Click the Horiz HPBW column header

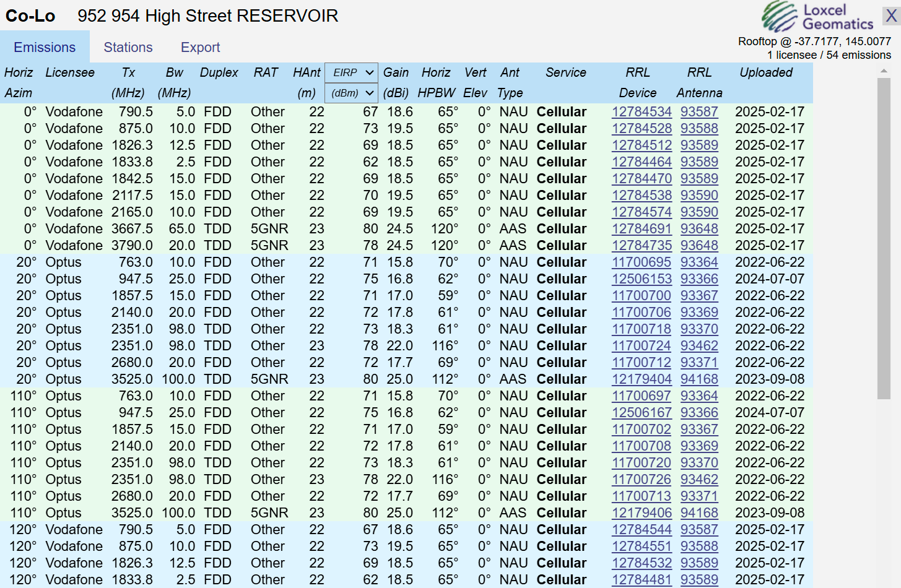(x=436, y=82)
